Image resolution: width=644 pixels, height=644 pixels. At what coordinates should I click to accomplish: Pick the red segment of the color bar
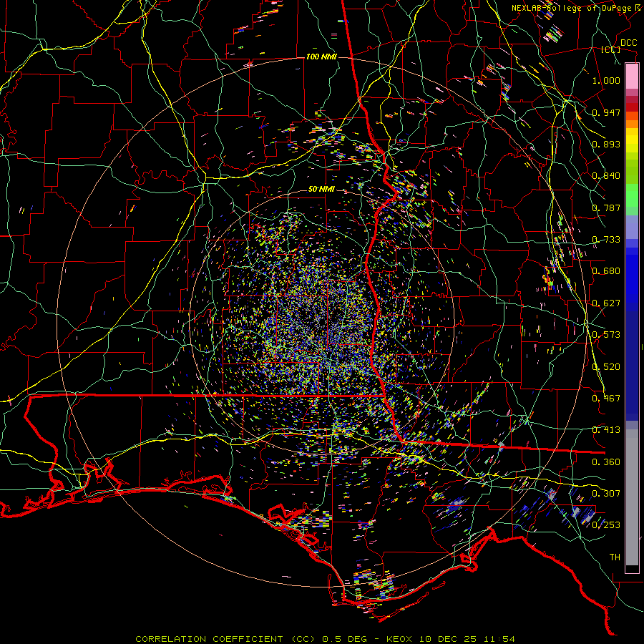(x=632, y=107)
